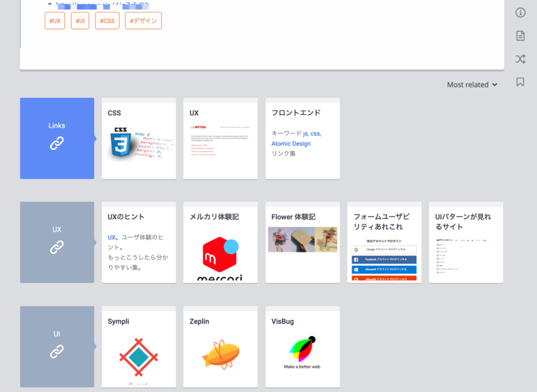Select the UX related-pages header tile
The height and width of the screenshot is (392, 537).
tap(57, 242)
